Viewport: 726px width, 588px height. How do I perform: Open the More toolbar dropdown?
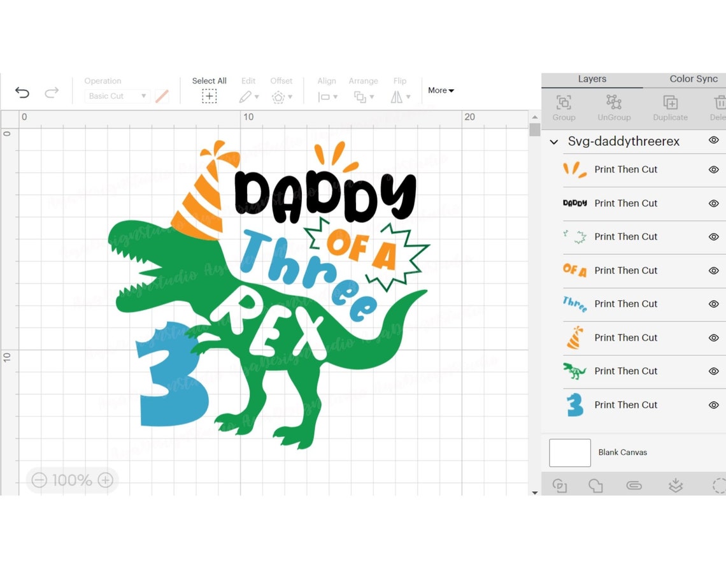tap(440, 90)
